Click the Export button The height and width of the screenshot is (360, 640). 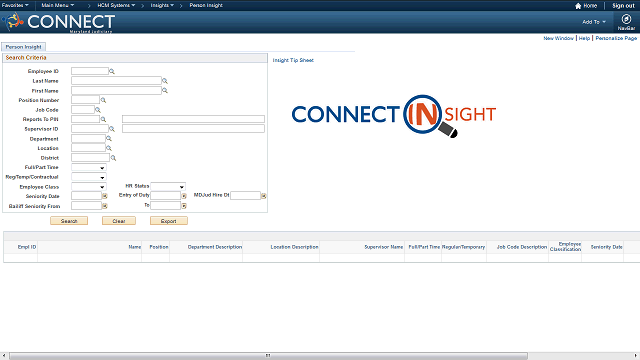click(x=169, y=221)
